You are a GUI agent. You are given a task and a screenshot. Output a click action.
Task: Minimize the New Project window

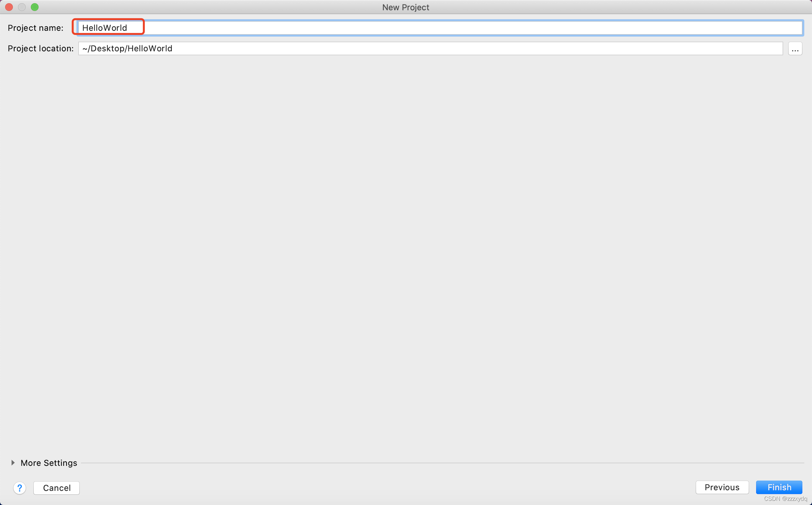(22, 7)
